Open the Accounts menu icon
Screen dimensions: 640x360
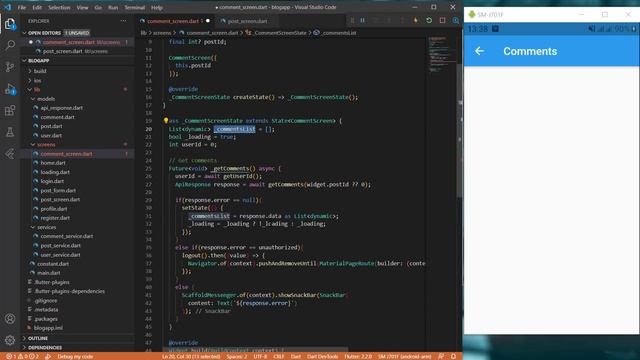click(10, 318)
